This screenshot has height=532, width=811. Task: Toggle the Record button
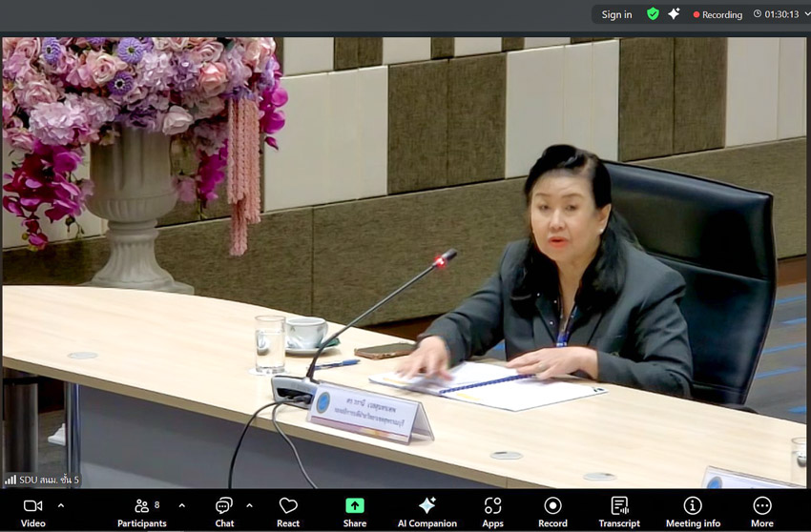(552, 510)
